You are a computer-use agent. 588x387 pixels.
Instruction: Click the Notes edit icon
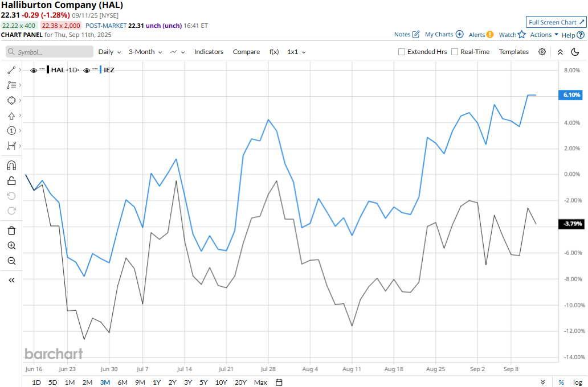416,35
